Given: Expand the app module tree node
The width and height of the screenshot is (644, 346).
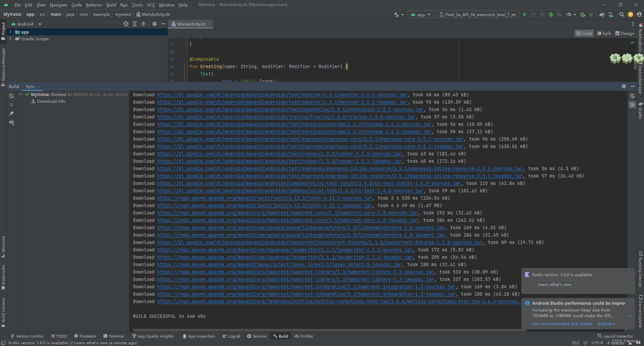Looking at the screenshot, I should pos(10,32).
